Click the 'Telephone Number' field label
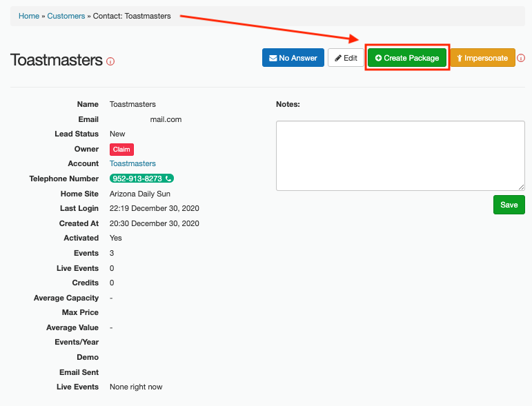Viewport: 532px width, 406px height. click(x=63, y=179)
